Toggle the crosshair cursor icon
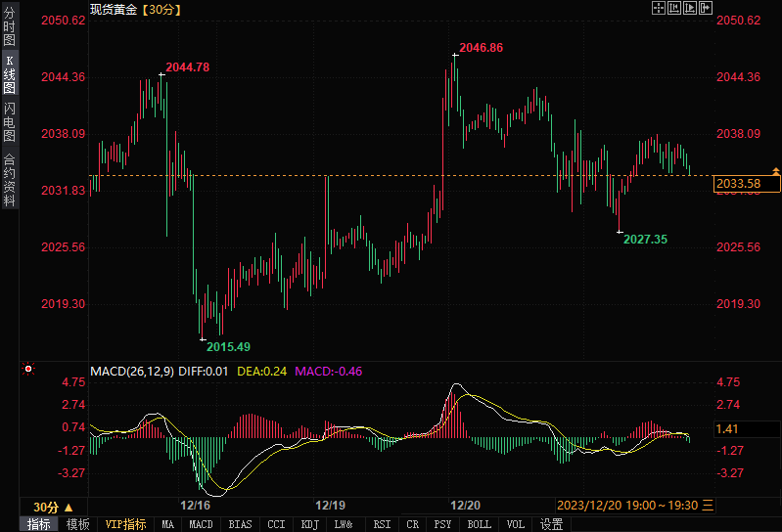 click(659, 8)
